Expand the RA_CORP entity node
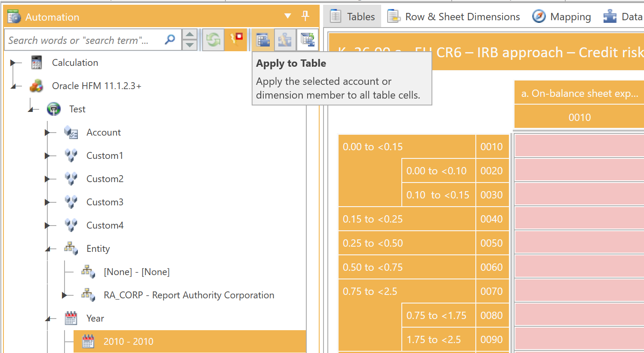Image resolution: width=644 pixels, height=353 pixels. tap(65, 295)
